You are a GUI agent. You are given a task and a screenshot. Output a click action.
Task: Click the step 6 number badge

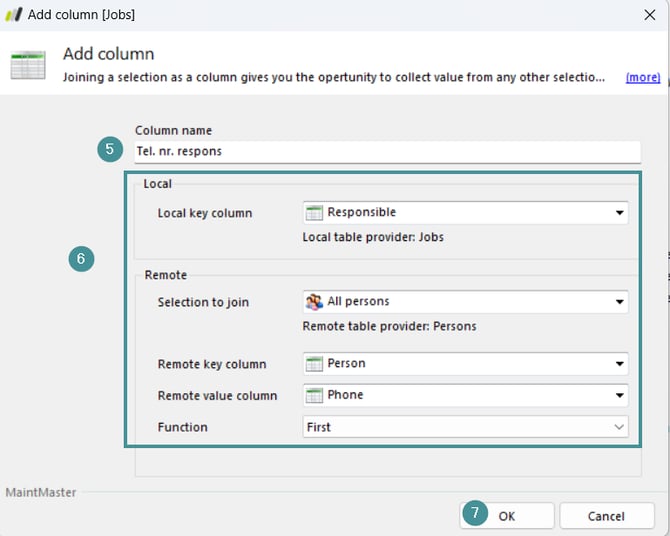pos(82,259)
